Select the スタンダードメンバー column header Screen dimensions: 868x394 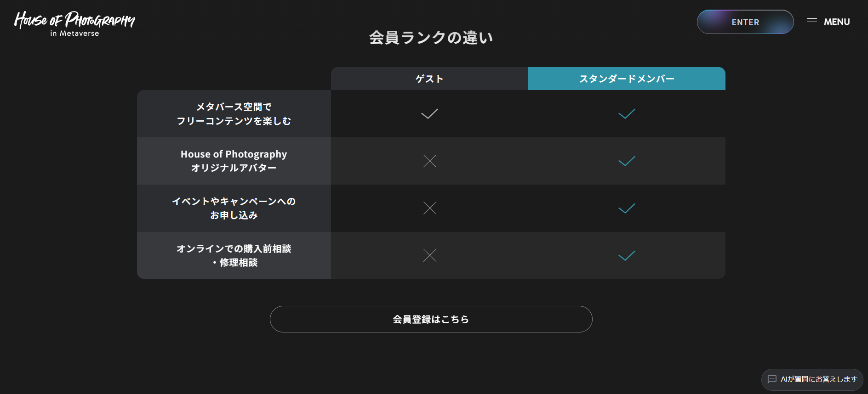pos(627,79)
